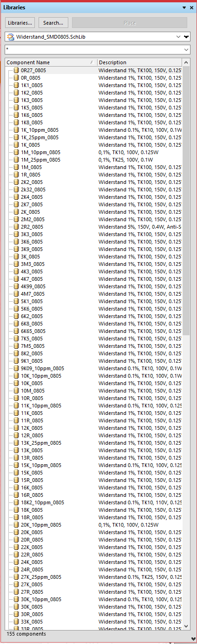
Task: Click the component icon of 5K6_0805
Action: pos(16,309)
